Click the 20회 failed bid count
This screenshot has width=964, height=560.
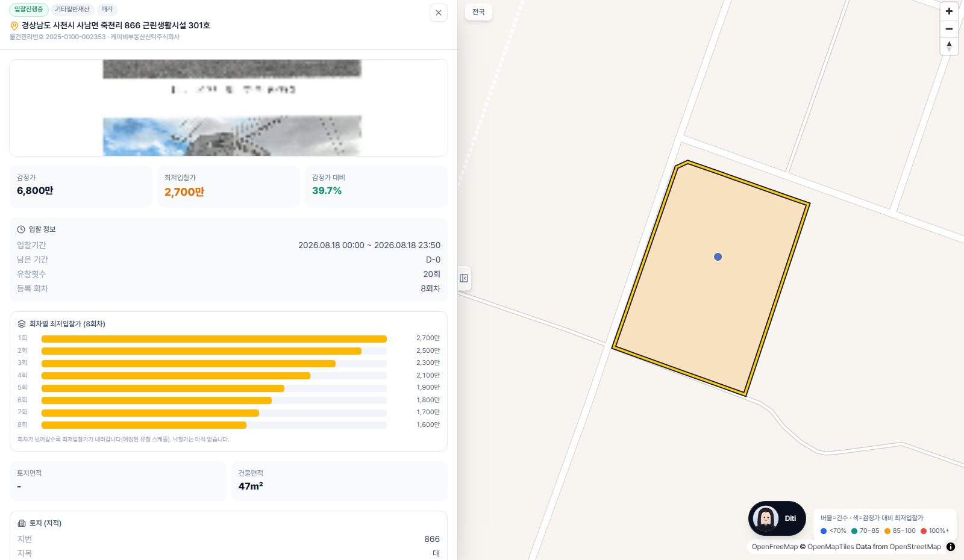pos(431,274)
